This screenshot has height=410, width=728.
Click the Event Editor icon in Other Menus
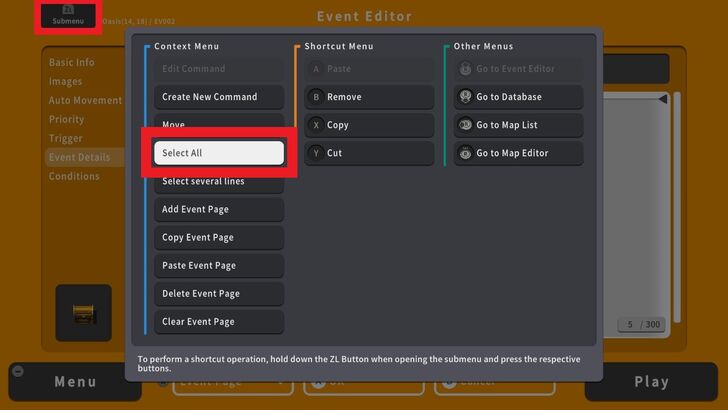coord(465,69)
